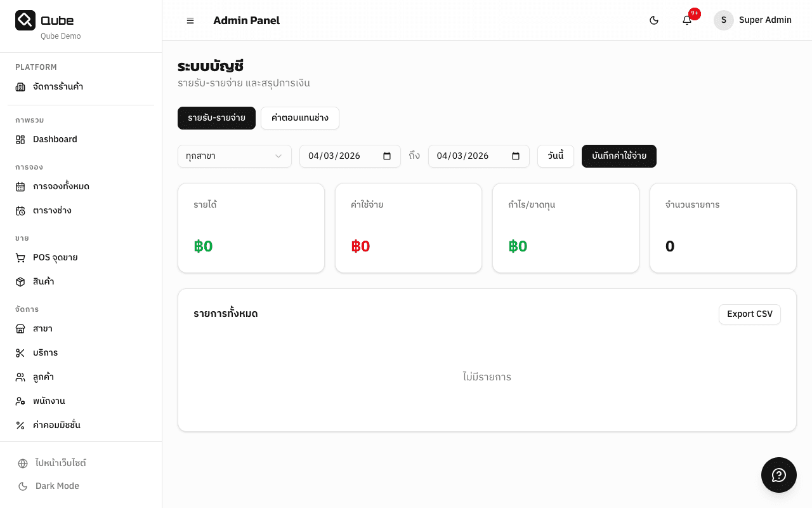Click the Export CSV button
The height and width of the screenshot is (508, 812).
[749, 314]
